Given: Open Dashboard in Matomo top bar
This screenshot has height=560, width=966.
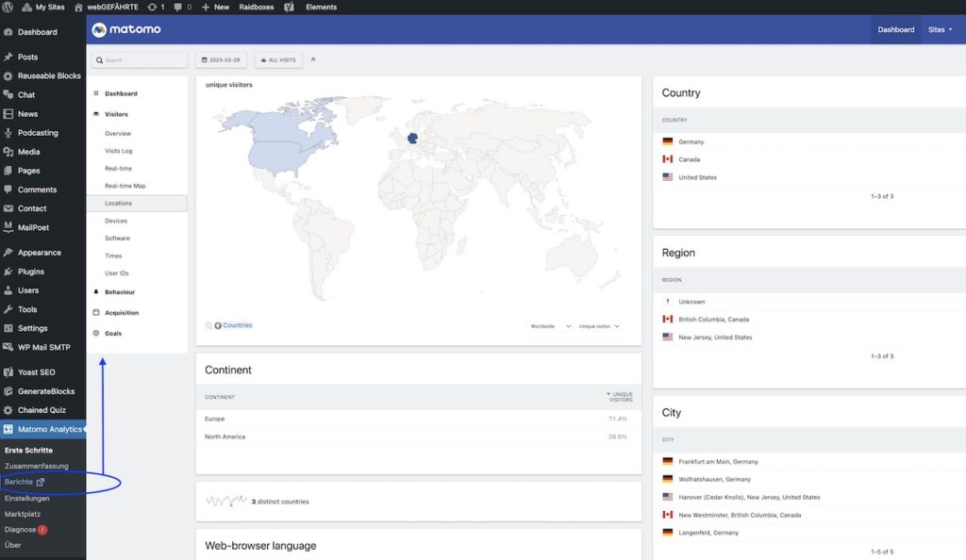Looking at the screenshot, I should click(x=896, y=29).
